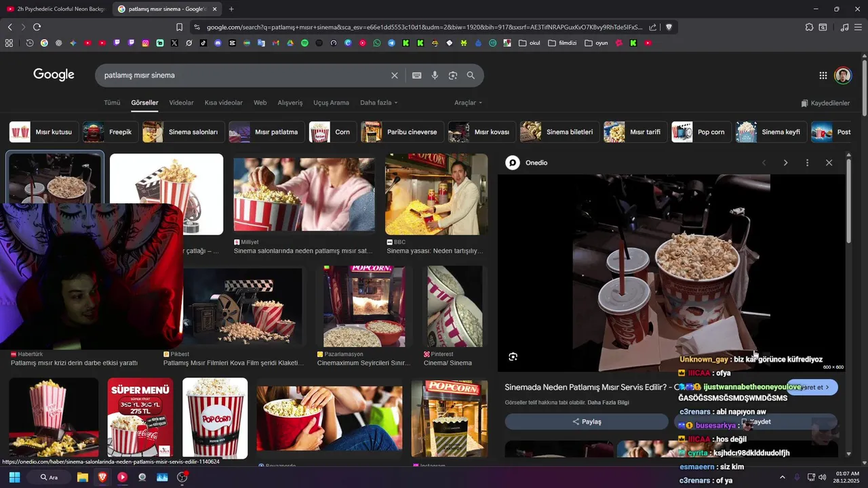868x488 pixels.
Task: Open the 'filmdizi' bookmarks folder
Action: pos(562,43)
